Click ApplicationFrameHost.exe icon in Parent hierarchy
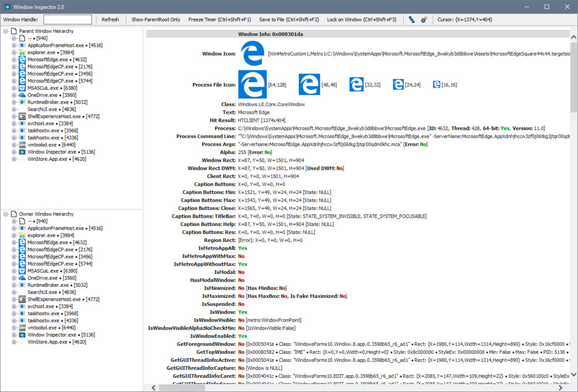Viewport: 578px width, 392px height. click(22, 45)
